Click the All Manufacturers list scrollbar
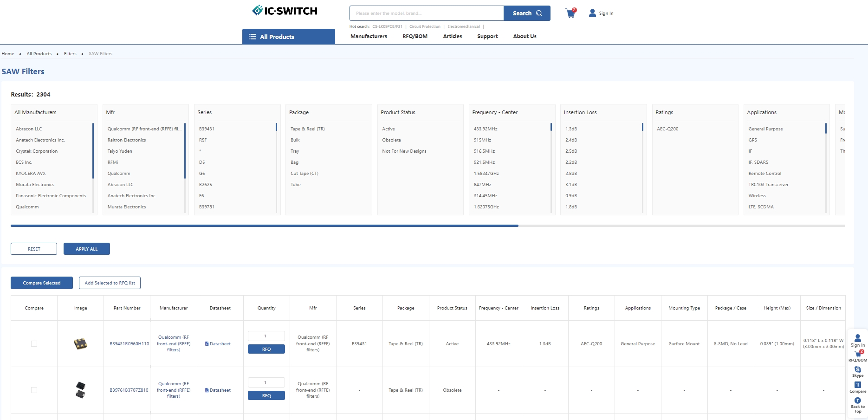The image size is (868, 420). (x=93, y=150)
